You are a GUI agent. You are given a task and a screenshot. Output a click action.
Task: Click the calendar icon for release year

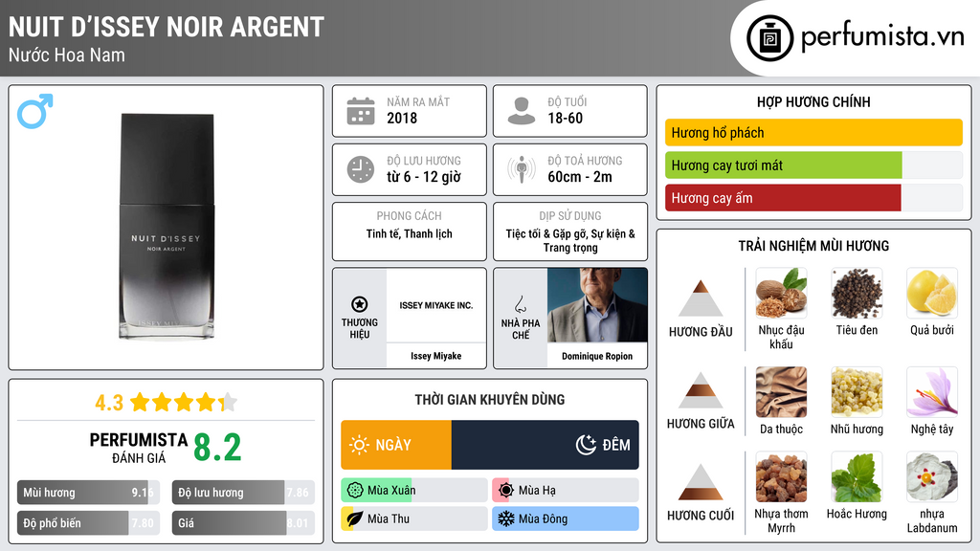click(x=360, y=111)
